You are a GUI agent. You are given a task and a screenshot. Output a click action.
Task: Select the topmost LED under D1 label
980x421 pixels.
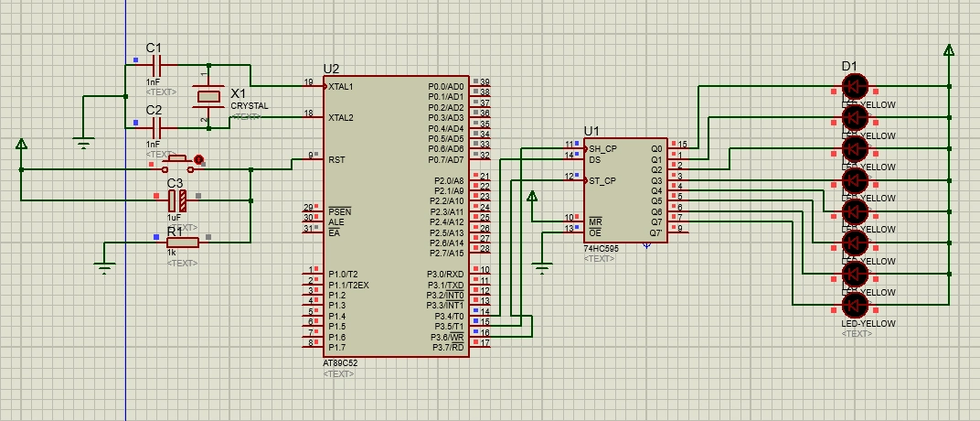pyautogui.click(x=854, y=86)
